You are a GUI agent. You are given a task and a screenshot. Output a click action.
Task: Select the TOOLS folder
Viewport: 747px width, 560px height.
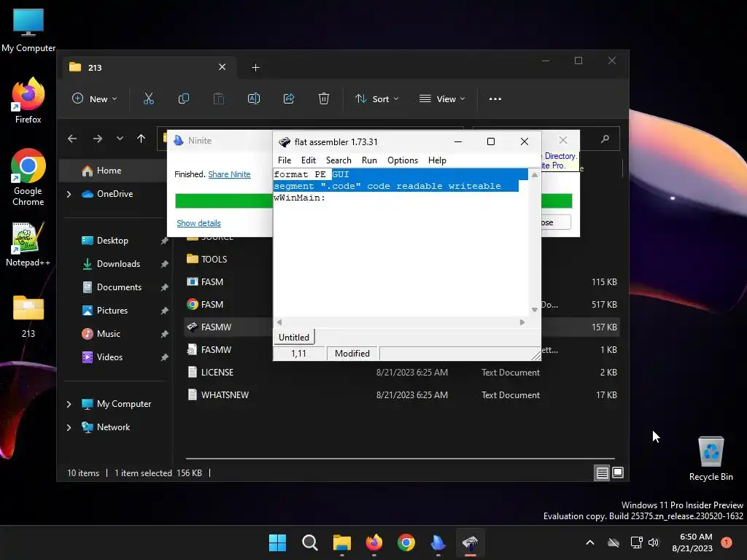[214, 259]
